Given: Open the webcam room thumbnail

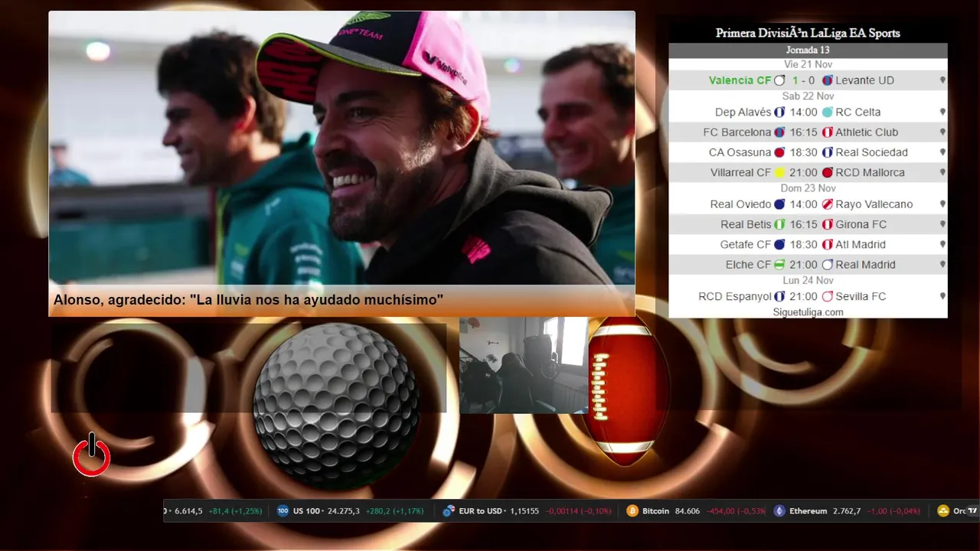Looking at the screenshot, I should click(x=524, y=365).
